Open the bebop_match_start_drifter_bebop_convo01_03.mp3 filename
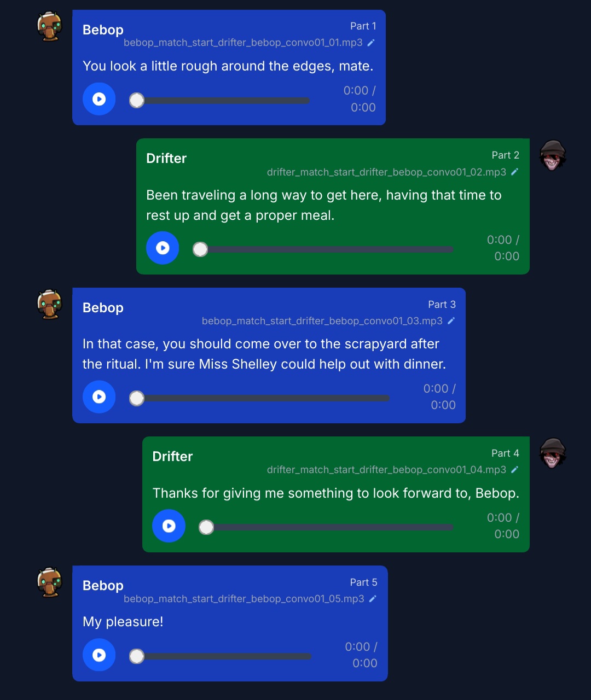Image resolution: width=591 pixels, height=700 pixels. [322, 321]
